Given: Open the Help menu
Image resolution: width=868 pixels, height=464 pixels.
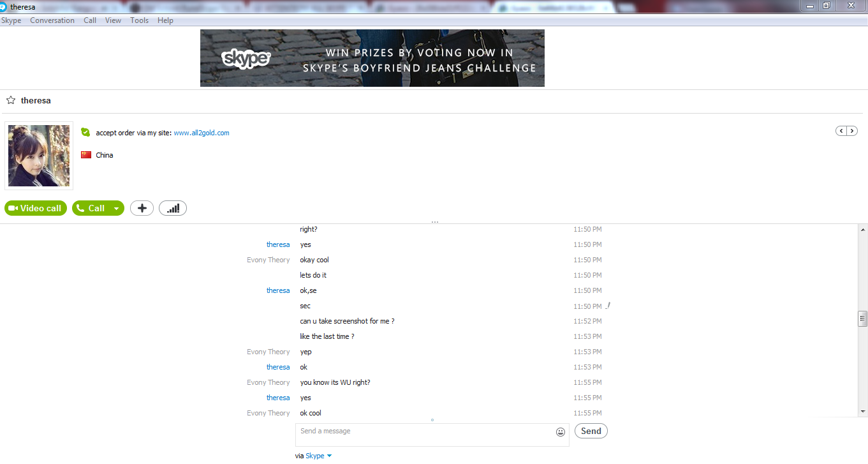Looking at the screenshot, I should (x=165, y=20).
